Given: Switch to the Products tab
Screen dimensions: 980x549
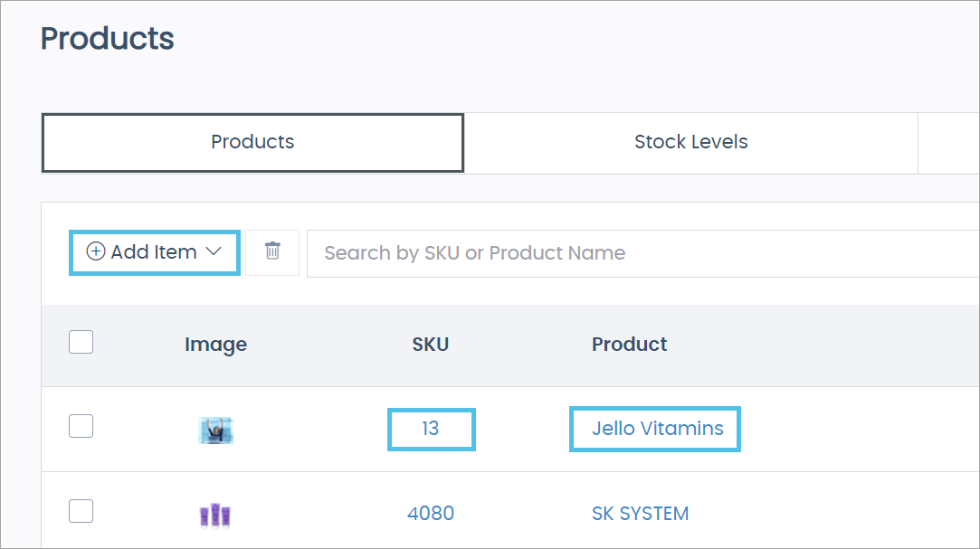Looking at the screenshot, I should (x=252, y=142).
